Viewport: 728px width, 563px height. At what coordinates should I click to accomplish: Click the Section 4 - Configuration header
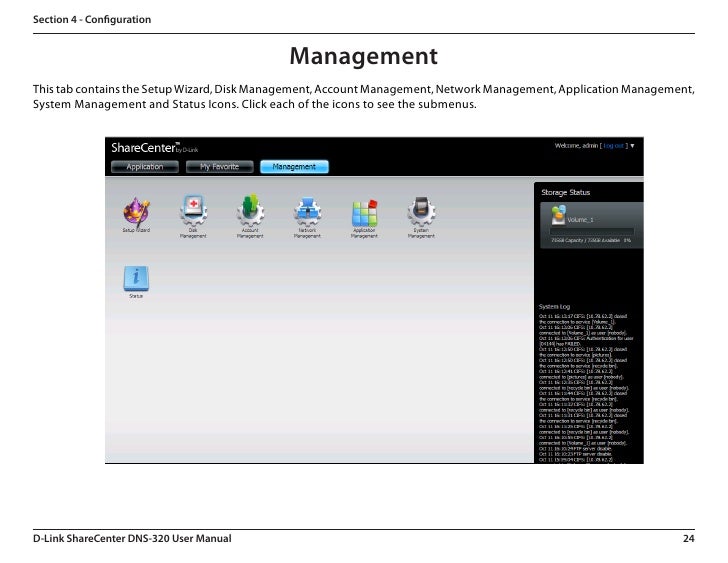92,19
